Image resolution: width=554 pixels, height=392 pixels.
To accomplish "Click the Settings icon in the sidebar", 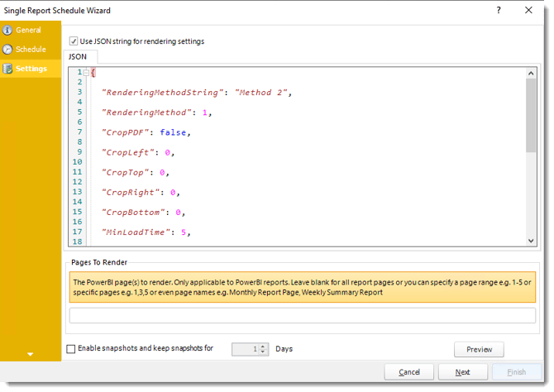I will tap(7, 69).
